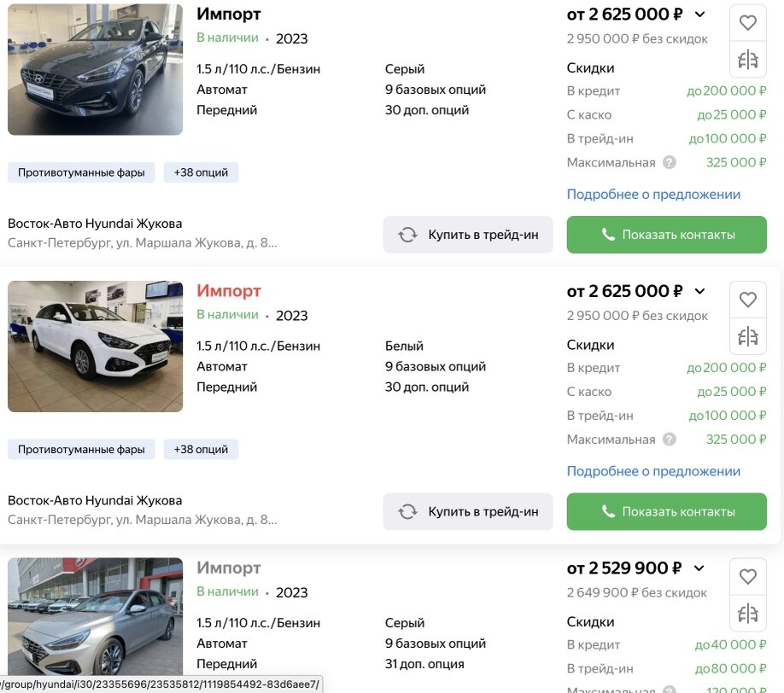
Task: Click phone icon inside Показать контакты button
Action: 608,234
